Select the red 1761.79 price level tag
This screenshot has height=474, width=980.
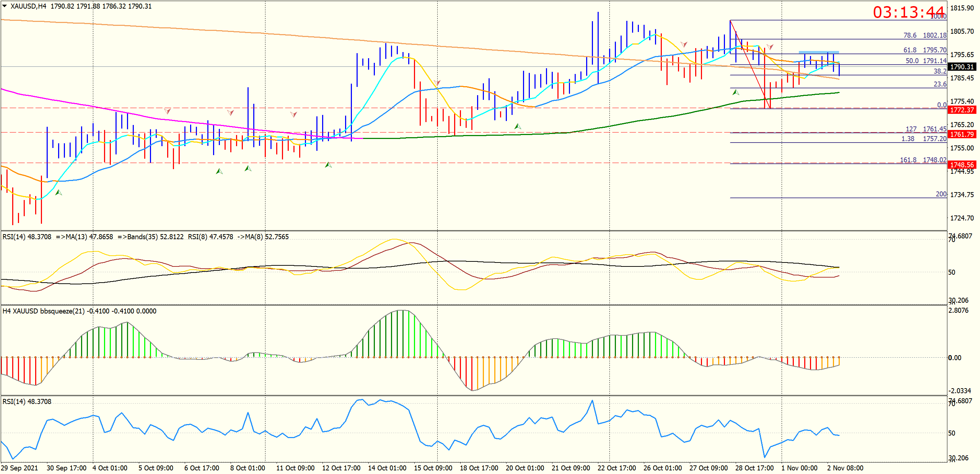pos(962,134)
